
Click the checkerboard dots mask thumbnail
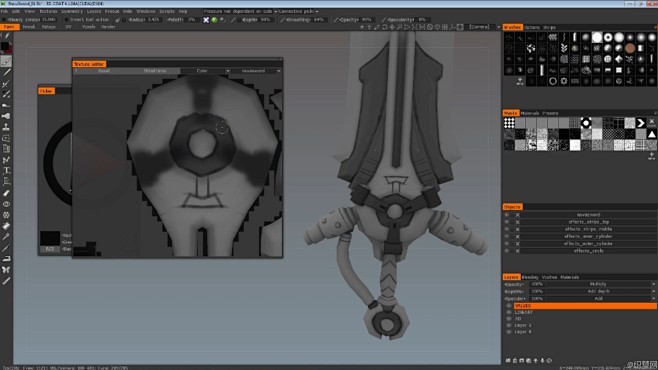(x=509, y=123)
